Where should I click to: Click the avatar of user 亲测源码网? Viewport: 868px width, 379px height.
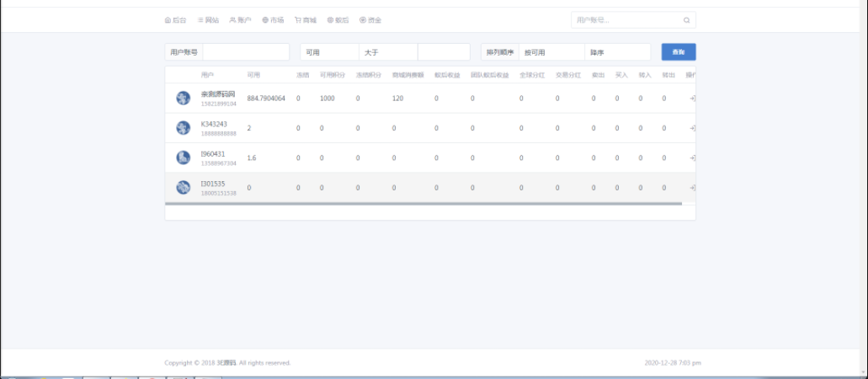(184, 98)
